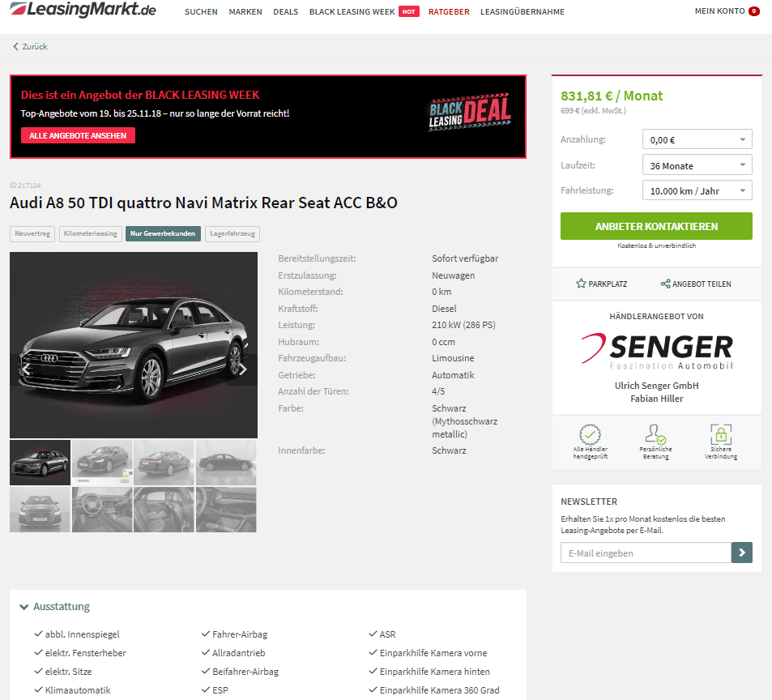Open the Fahrleistung dropdown
The height and width of the screenshot is (700, 772).
point(697,190)
